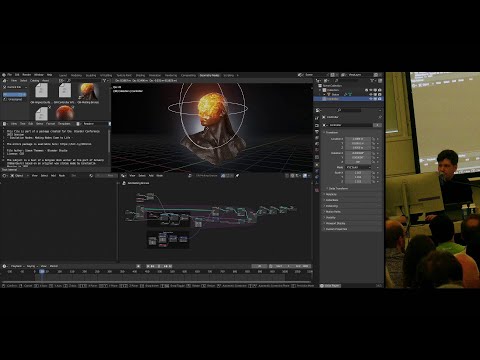Open the Current File library dropdown
This screenshot has height=360, width=480.
click(15, 87)
